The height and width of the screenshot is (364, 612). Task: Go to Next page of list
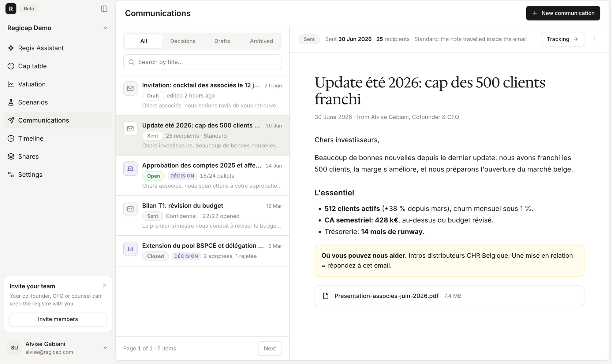point(270,348)
